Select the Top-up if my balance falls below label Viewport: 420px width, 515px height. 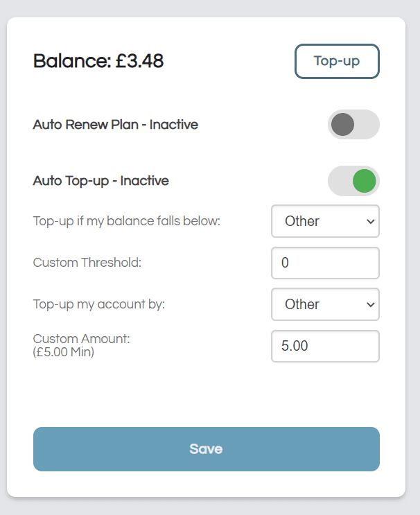pyautogui.click(x=126, y=221)
